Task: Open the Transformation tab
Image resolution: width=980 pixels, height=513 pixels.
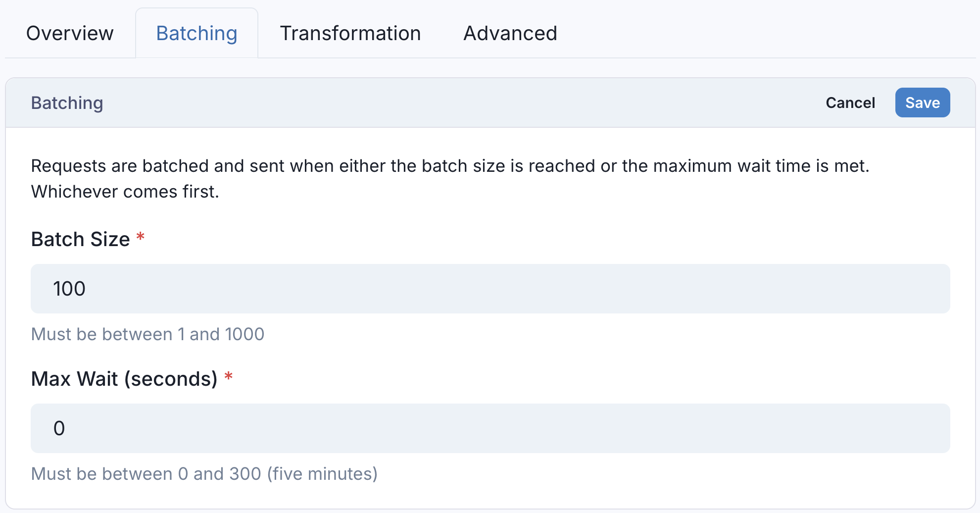Action: (350, 34)
